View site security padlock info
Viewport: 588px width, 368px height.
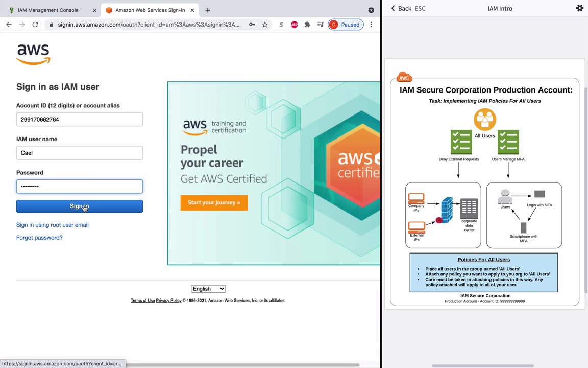[x=52, y=25]
